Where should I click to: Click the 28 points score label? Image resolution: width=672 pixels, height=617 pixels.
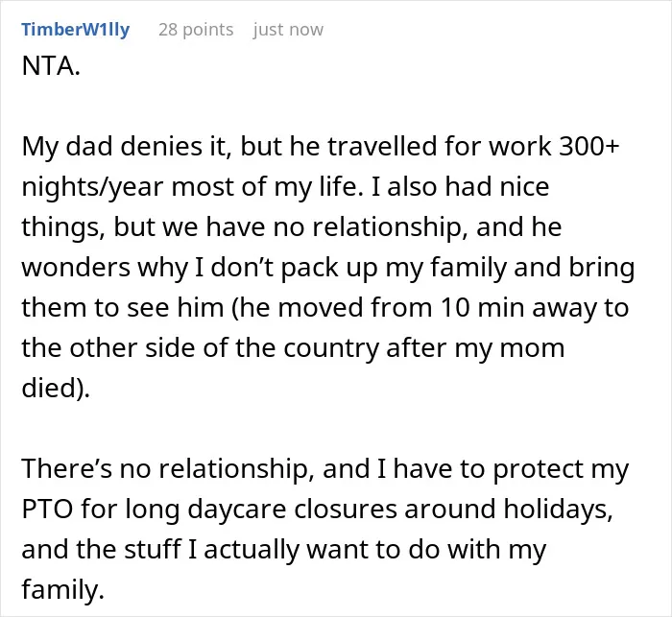coord(196,30)
